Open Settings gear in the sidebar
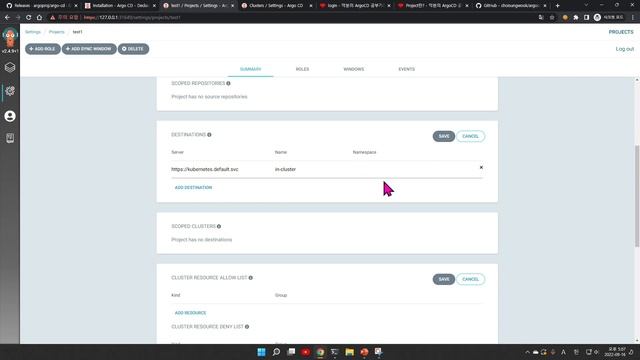This screenshot has width=640, height=360. coord(10,91)
